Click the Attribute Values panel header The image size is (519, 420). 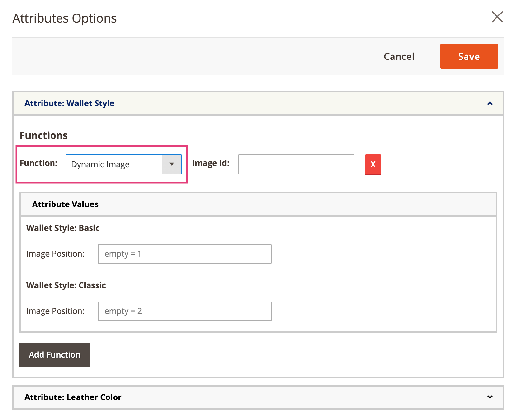click(65, 204)
